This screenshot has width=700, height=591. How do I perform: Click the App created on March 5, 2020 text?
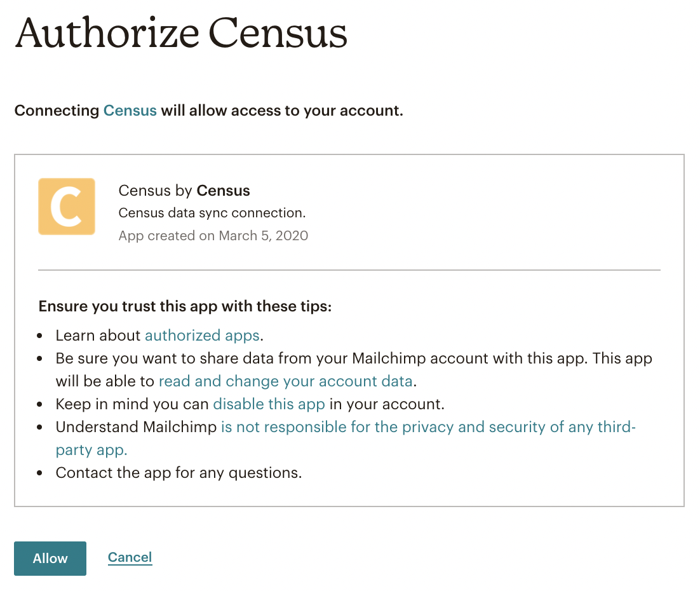tap(213, 236)
